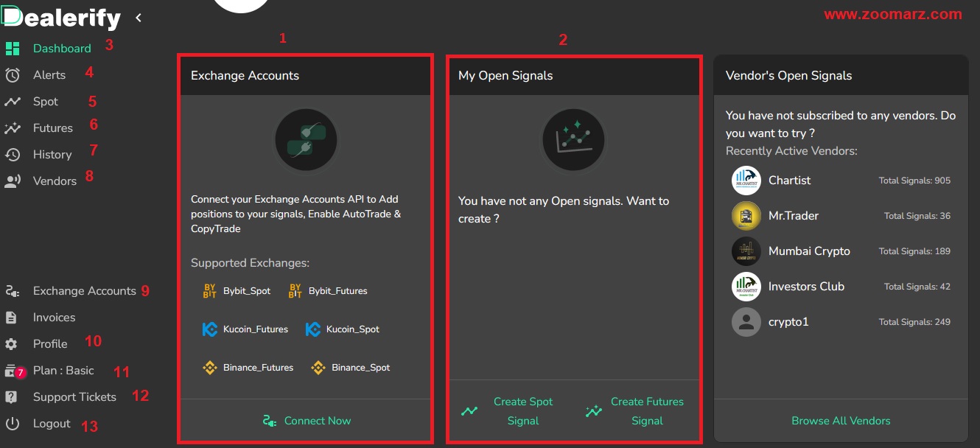Click the Plan icon with badge 7
Screen dimensions: 980x448
[15, 371]
